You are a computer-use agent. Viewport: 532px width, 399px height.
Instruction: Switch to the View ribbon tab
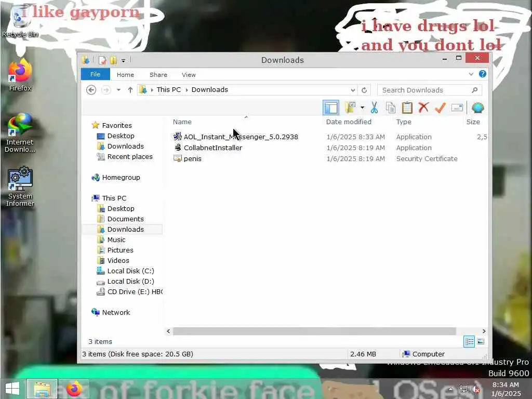pos(189,75)
